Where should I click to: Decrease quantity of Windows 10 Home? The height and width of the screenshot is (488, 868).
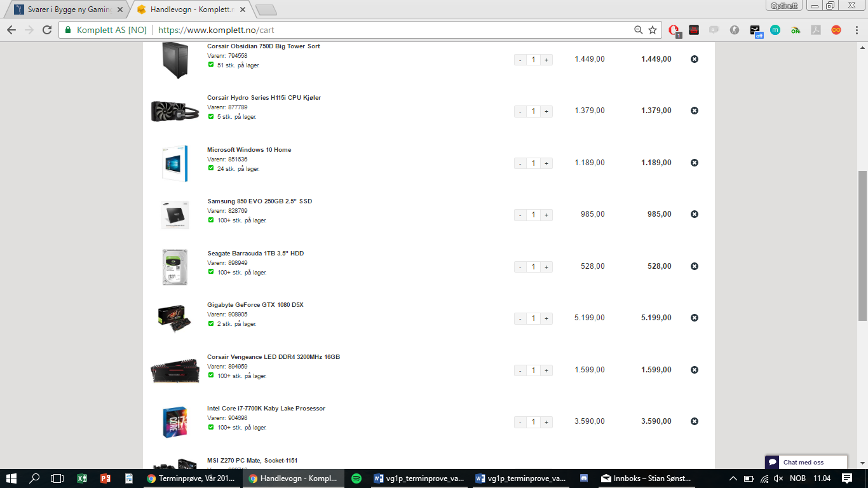click(520, 163)
